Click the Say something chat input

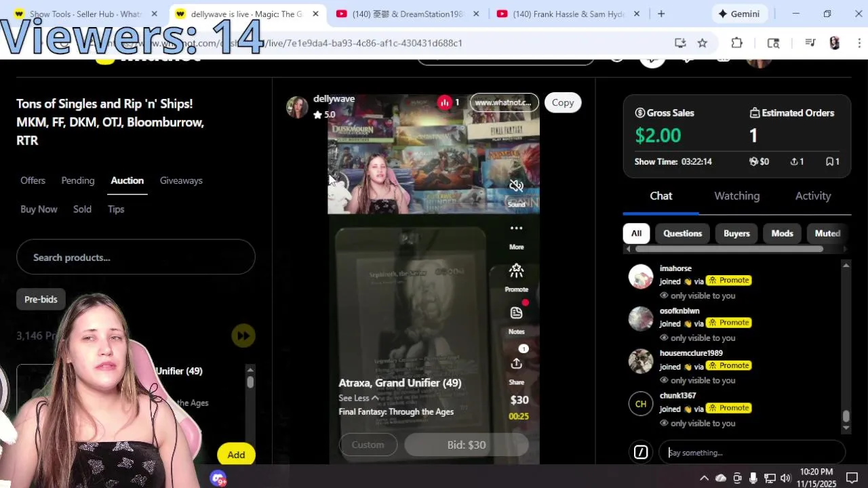[x=752, y=452]
